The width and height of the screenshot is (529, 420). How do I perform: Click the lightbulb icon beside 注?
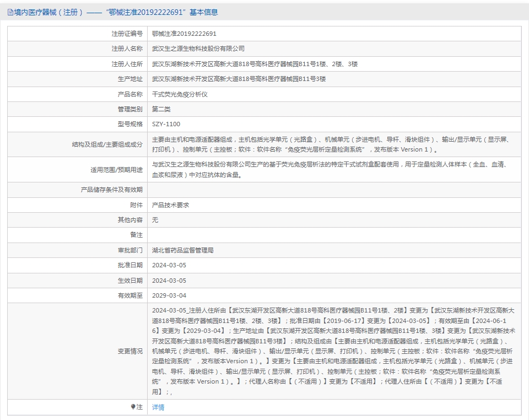(x=133, y=407)
